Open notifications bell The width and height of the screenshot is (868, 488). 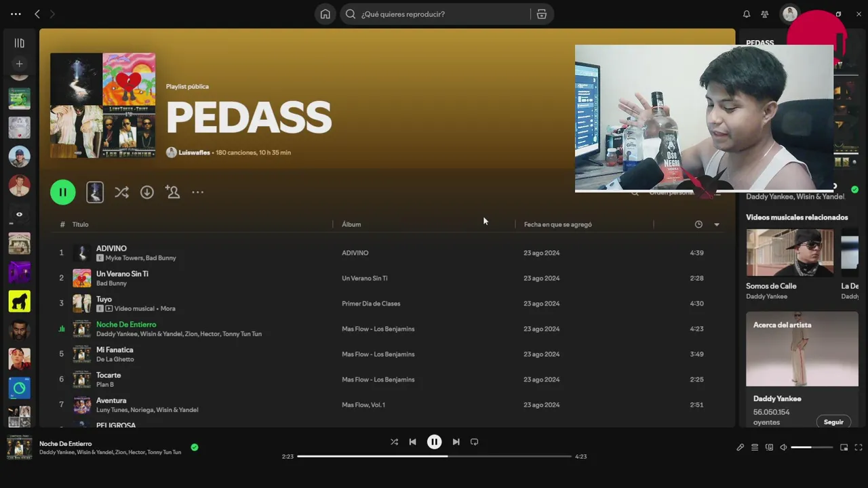point(747,14)
